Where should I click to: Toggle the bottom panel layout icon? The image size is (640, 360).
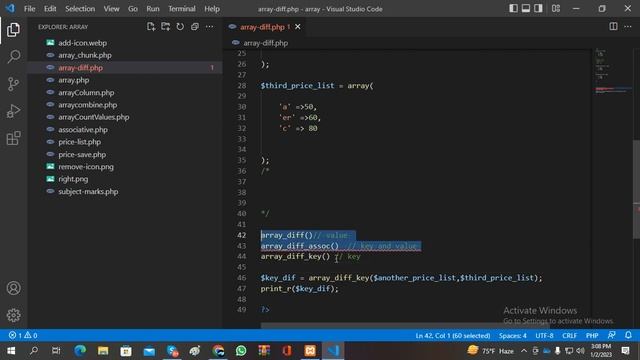tap(526, 9)
